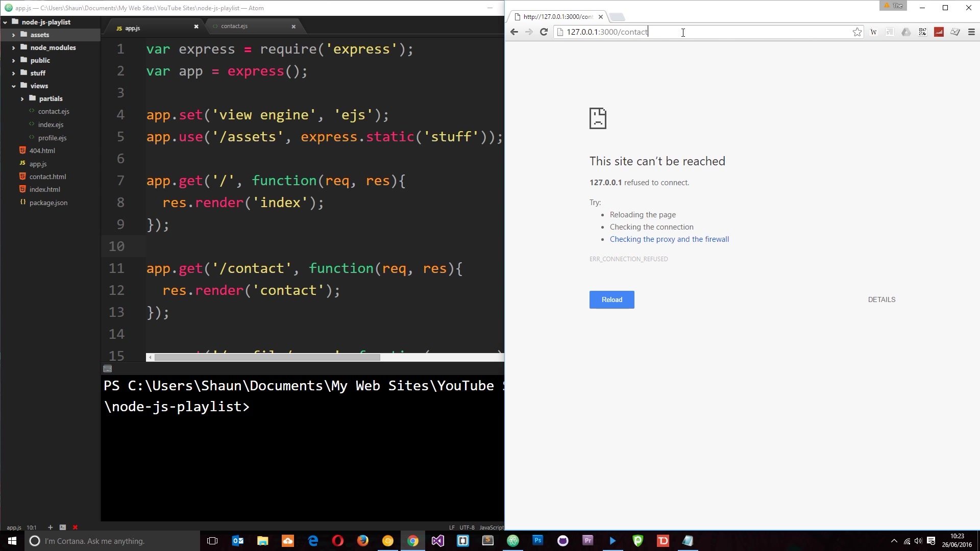Viewport: 980px width, 551px height.
Task: Click the Reload button on the error page
Action: pyautogui.click(x=611, y=299)
